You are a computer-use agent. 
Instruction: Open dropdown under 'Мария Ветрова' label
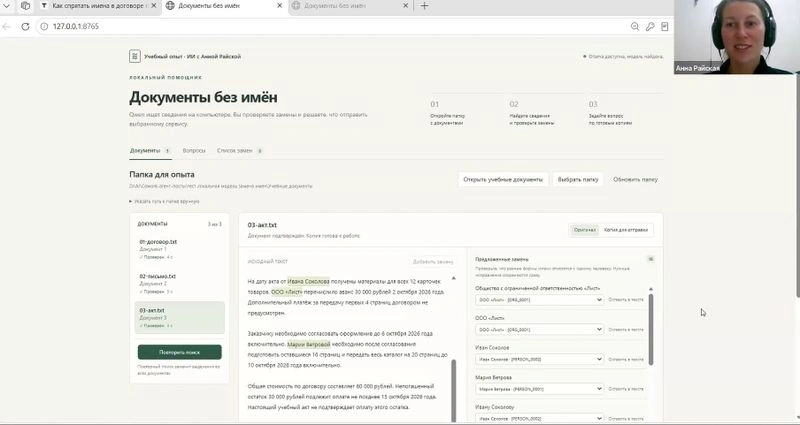tap(540, 389)
